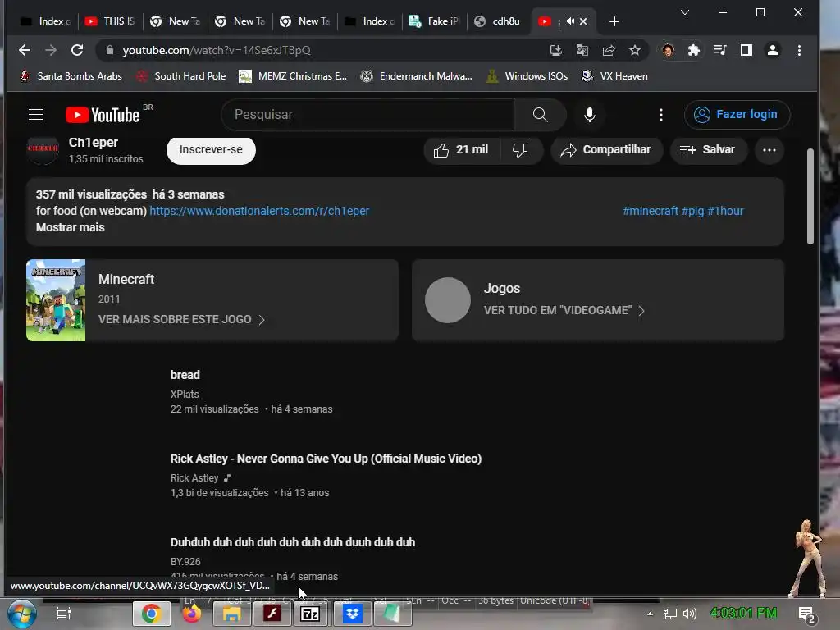
Task: Switch to THIS IS YouTube tab
Action: tap(112, 21)
